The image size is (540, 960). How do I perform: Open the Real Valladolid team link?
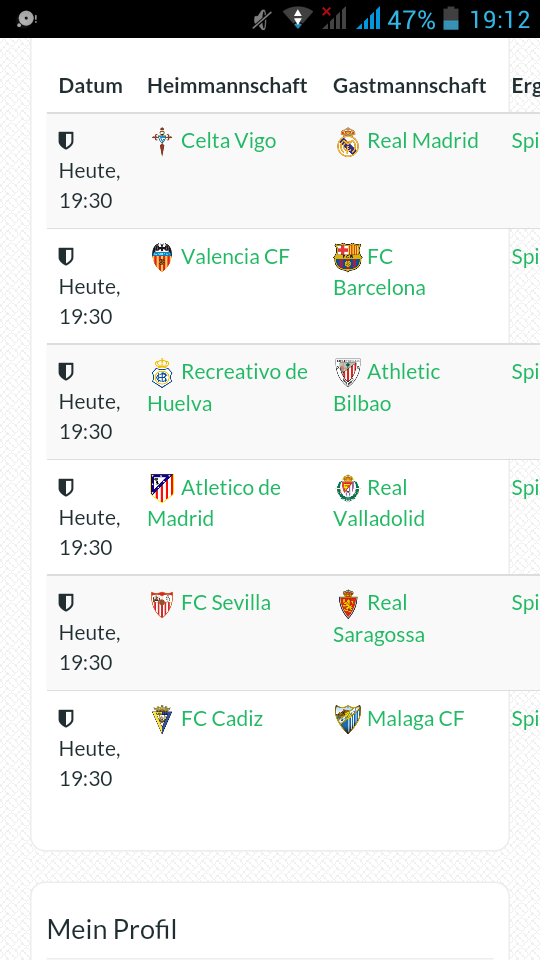click(379, 503)
